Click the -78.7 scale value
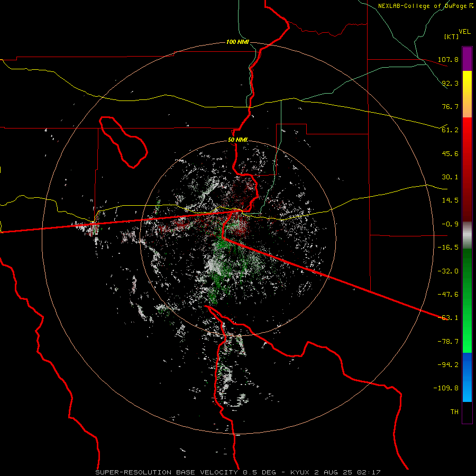The image size is (476, 476). coord(448,342)
